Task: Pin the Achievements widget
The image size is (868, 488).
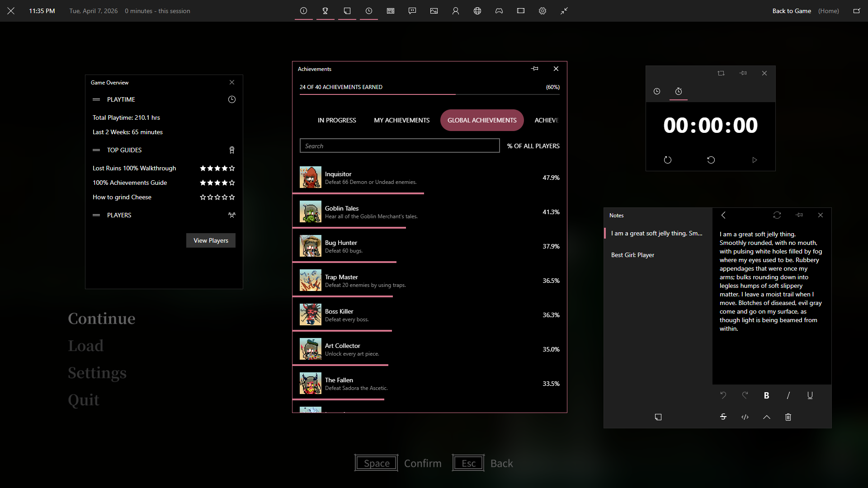Action: [x=534, y=69]
